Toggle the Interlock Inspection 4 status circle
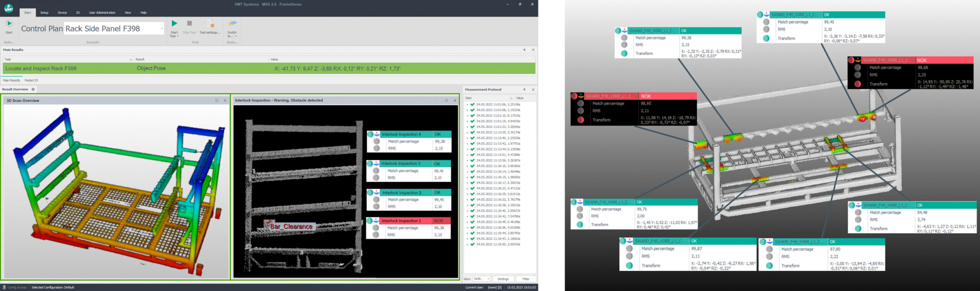 tap(370, 134)
